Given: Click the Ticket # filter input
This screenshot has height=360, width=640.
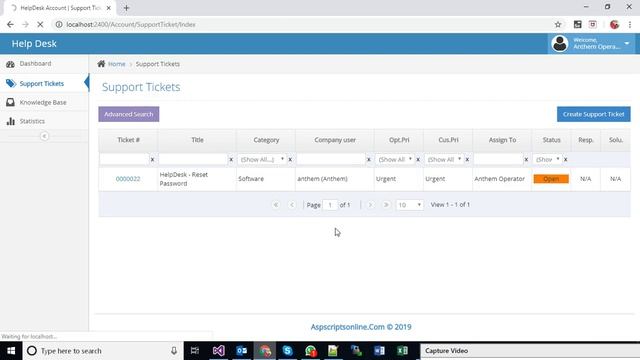Looking at the screenshot, I should [124, 159].
